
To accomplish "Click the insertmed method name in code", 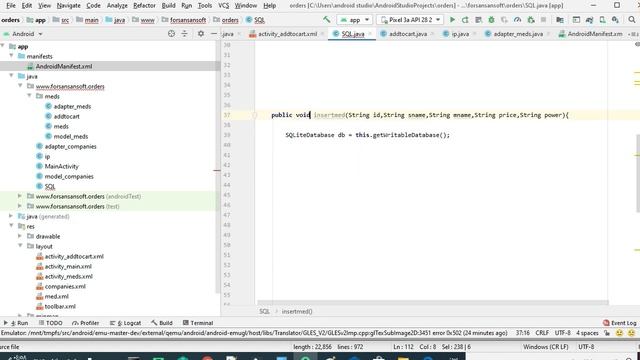I will (329, 115).
